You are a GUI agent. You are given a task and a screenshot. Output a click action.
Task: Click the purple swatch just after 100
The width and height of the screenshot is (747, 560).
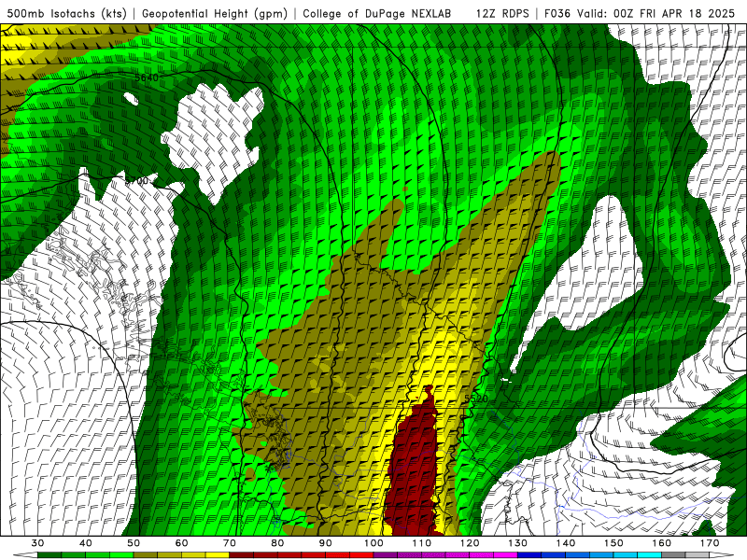point(386,555)
